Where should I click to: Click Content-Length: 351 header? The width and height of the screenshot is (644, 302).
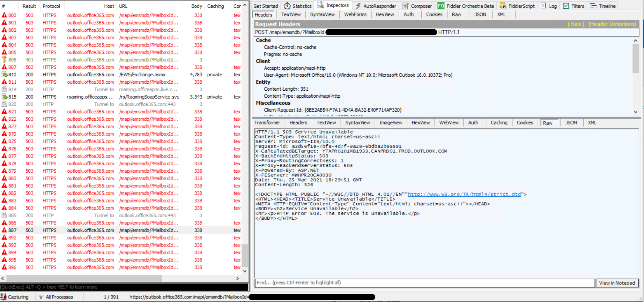point(286,89)
